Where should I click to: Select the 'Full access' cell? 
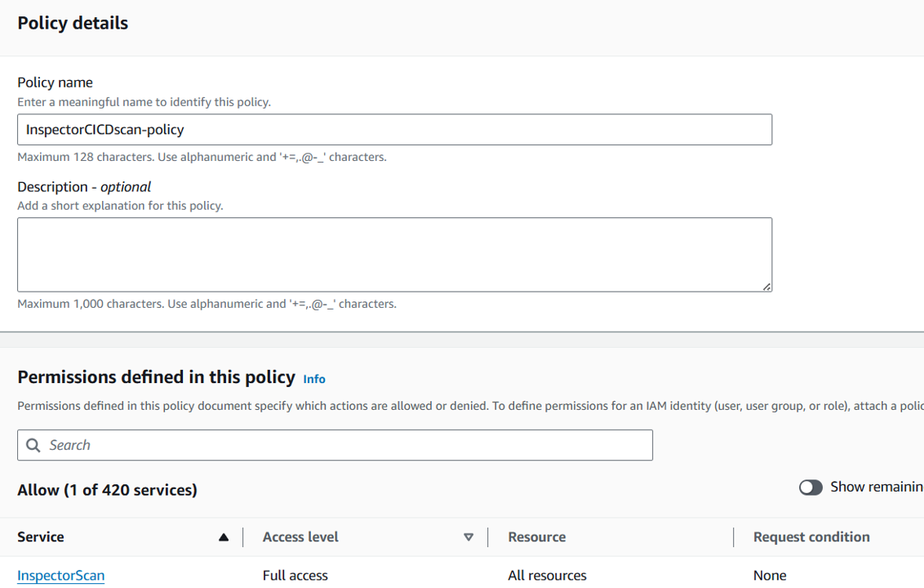tap(295, 576)
